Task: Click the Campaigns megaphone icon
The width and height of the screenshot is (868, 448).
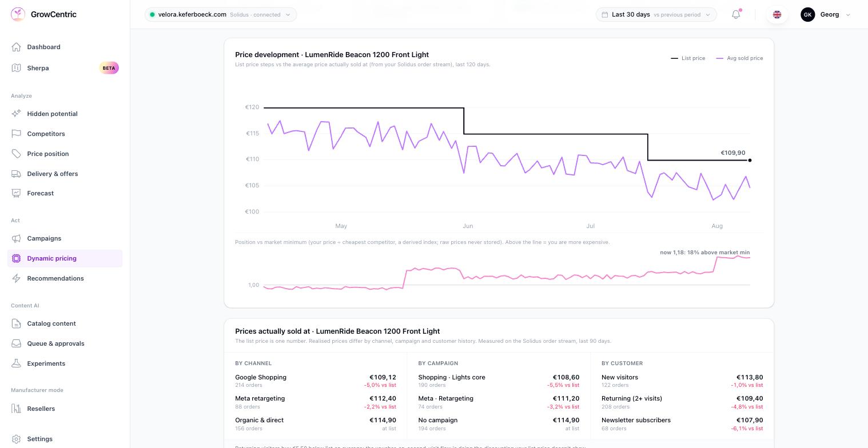Action: 16,238
